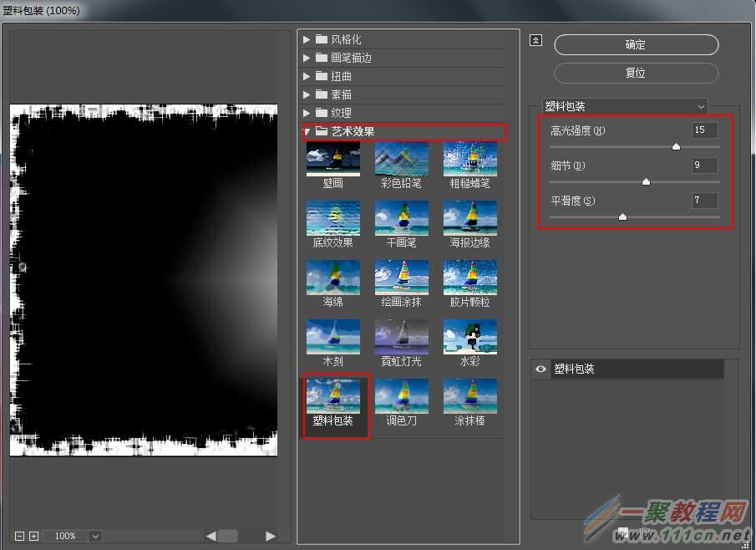Select the 海报边缘 filter thumbnail

click(470, 218)
